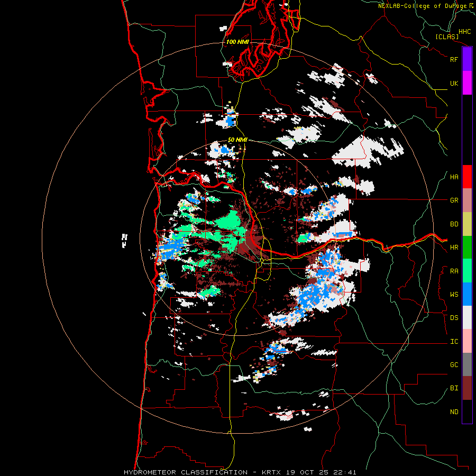Click the BI legend label
Screen dimensions: 476x476
pyautogui.click(x=454, y=388)
